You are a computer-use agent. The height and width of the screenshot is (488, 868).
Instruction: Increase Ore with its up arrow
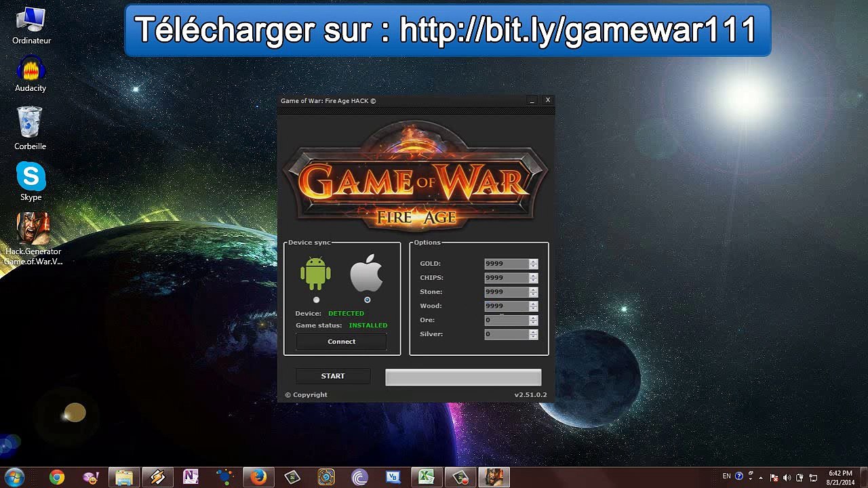coord(534,318)
